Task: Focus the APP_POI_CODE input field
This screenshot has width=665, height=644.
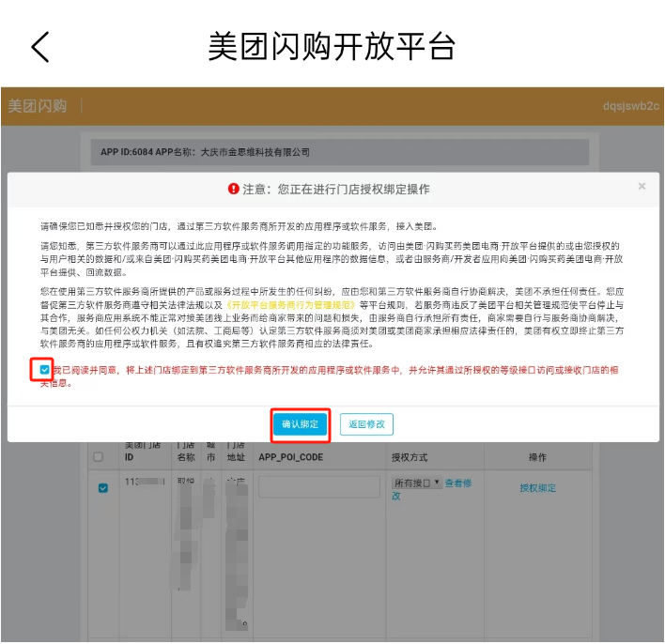Action: (x=318, y=486)
